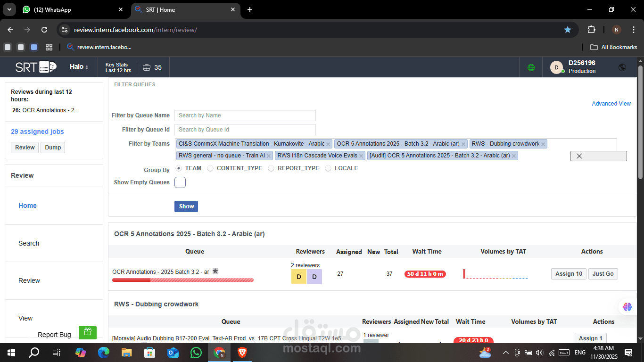The width and height of the screenshot is (644, 362).
Task: Open Outlook from the taskbar
Action: pos(173,352)
